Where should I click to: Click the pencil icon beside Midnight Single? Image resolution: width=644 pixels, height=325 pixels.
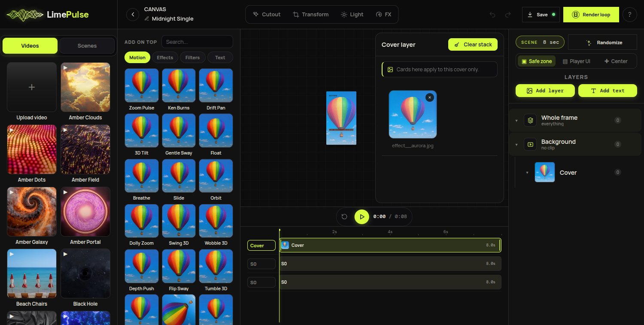(x=147, y=19)
